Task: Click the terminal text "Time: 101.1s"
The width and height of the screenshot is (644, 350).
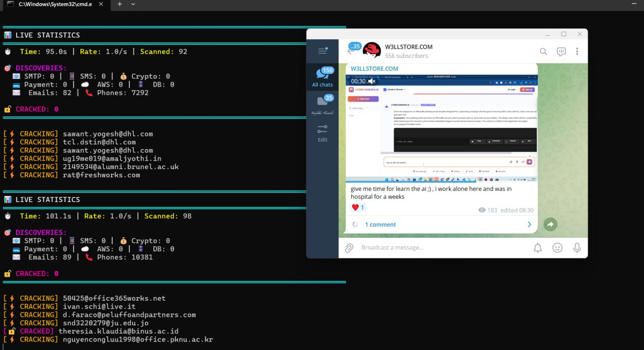Action: pos(45,216)
